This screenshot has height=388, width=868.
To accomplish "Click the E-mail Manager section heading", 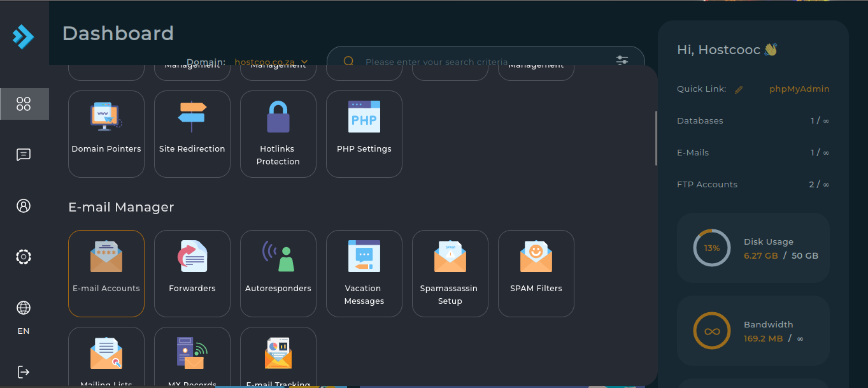I will tap(121, 207).
